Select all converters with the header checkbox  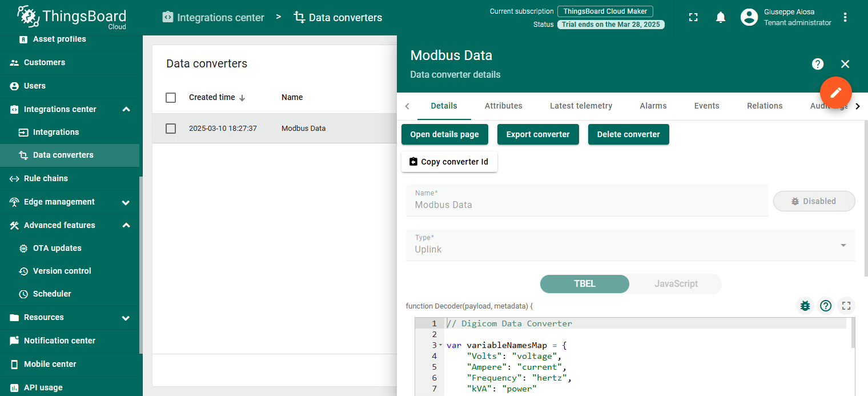(x=171, y=98)
